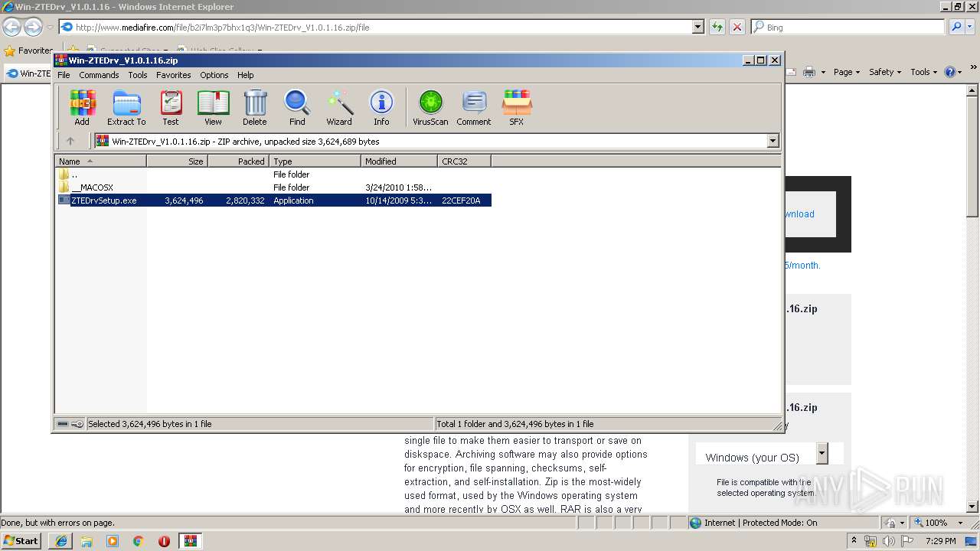Open Opera from the taskbar
This screenshot has width=980, height=551.
[164, 541]
